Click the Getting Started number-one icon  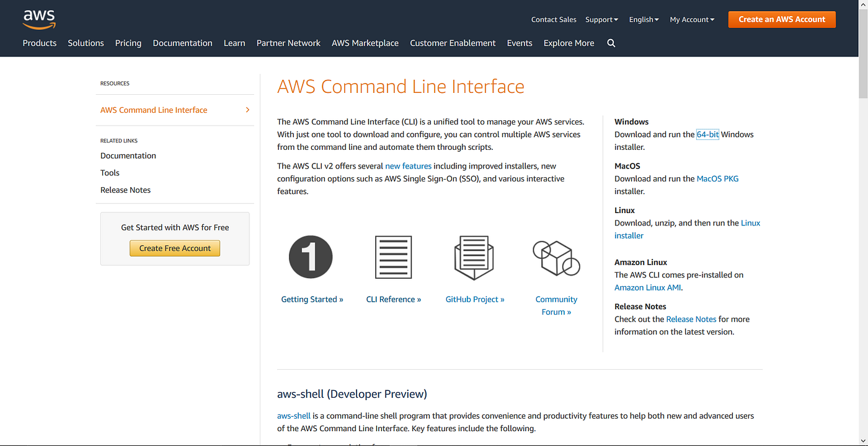coord(311,256)
